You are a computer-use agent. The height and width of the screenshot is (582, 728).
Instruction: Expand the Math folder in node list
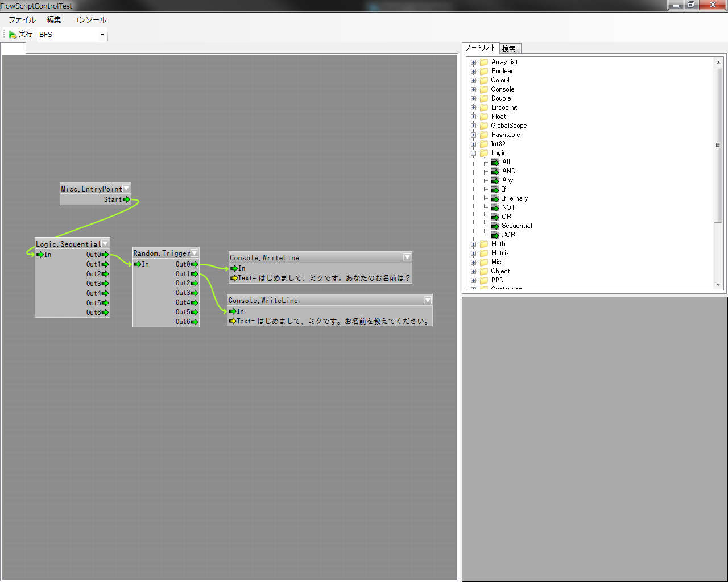pyautogui.click(x=473, y=244)
